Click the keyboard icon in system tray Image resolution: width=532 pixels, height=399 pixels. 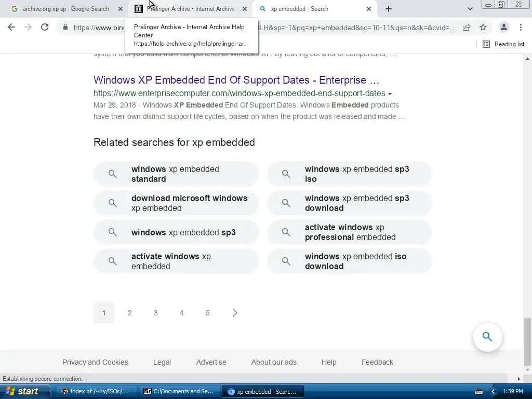[479, 392]
